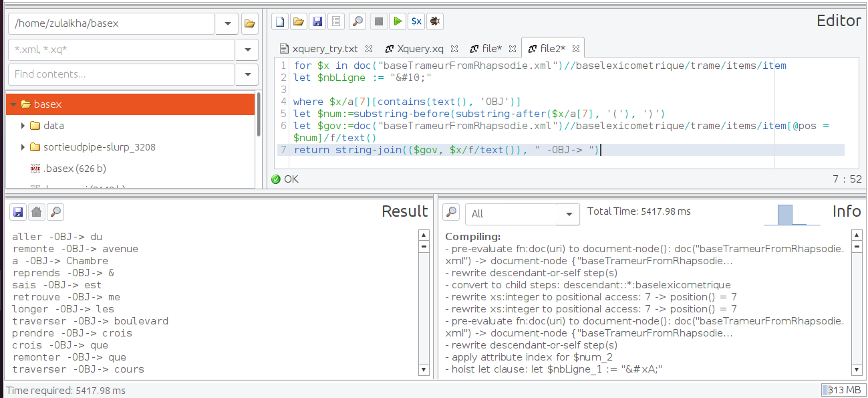Click Result panel scrollbar down arrow
The width and height of the screenshot is (868, 398).
tap(423, 370)
